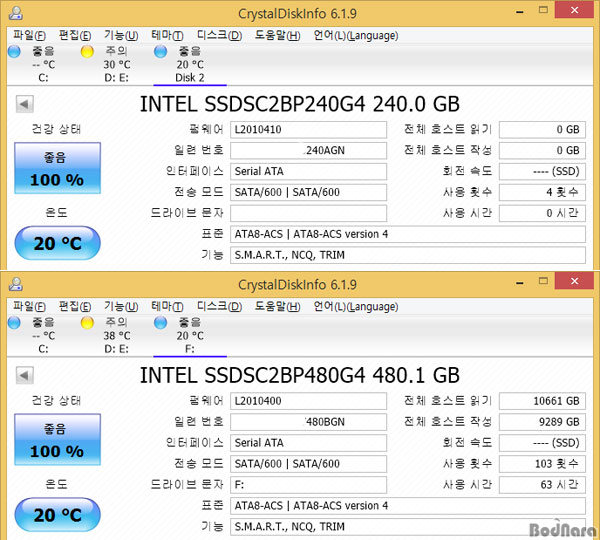Click 좋음 100 % health status button, bottom window
Screen dimensions: 600x540
tap(57, 439)
